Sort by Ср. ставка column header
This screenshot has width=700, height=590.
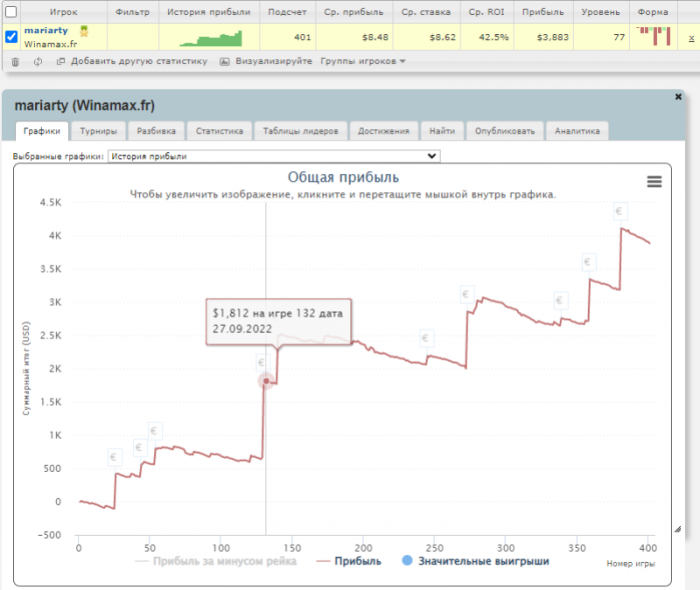426,12
